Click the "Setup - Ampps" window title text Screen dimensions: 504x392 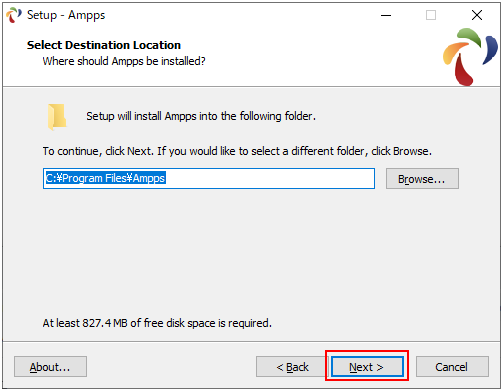[x=66, y=15]
